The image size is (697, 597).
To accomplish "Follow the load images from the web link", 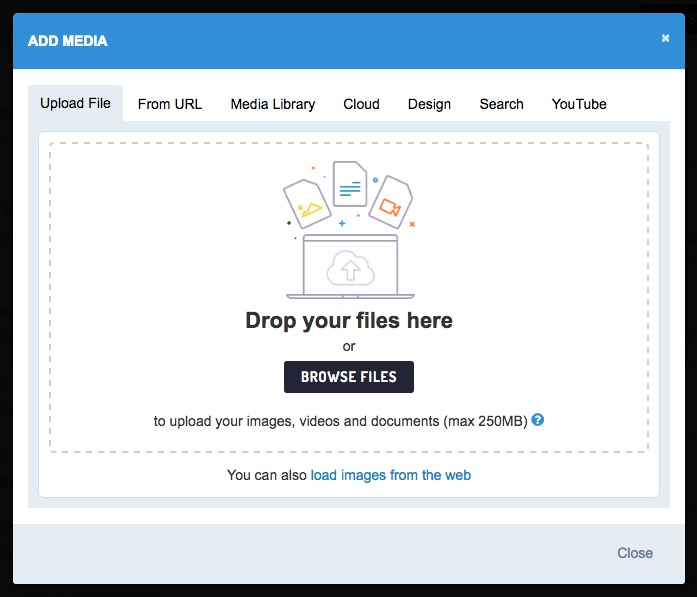I will click(390, 475).
